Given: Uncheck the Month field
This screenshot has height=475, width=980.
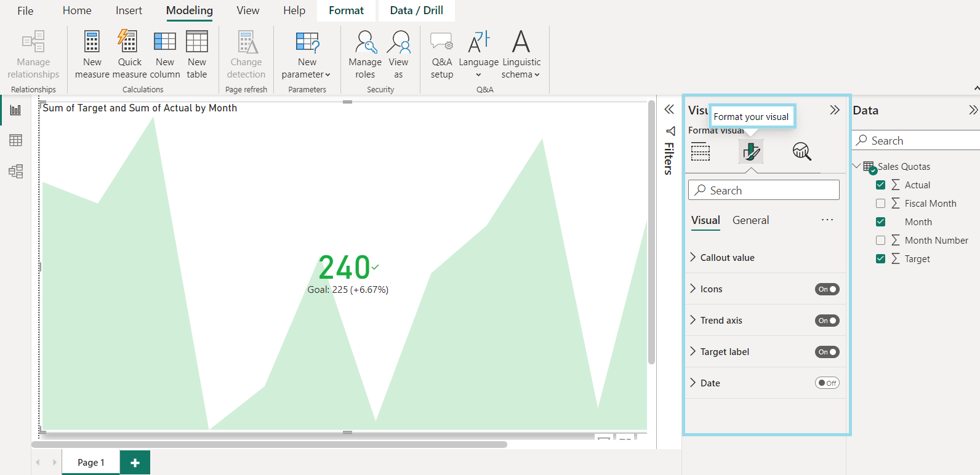Looking at the screenshot, I should (x=880, y=222).
